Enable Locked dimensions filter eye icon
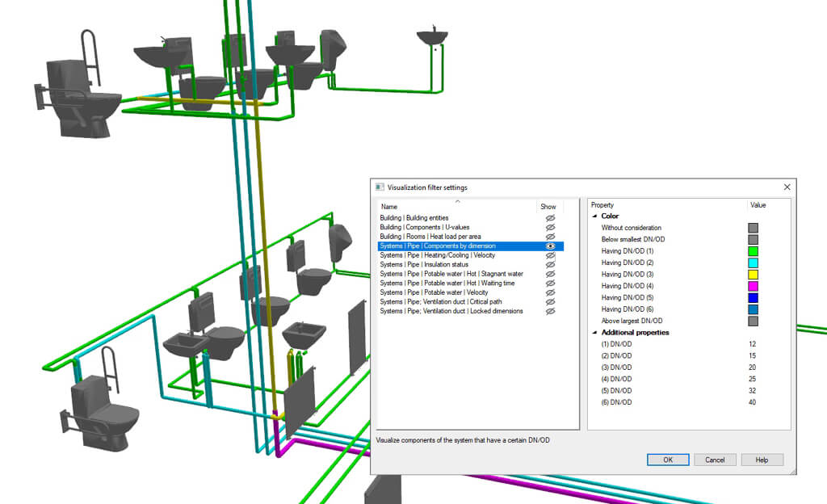The image size is (827, 504). pos(551,311)
